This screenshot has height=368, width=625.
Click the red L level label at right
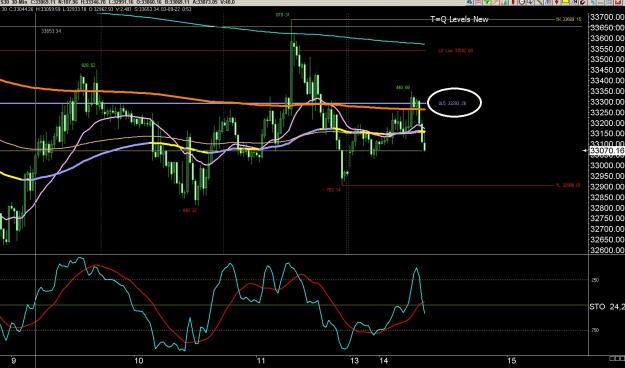(x=568, y=185)
